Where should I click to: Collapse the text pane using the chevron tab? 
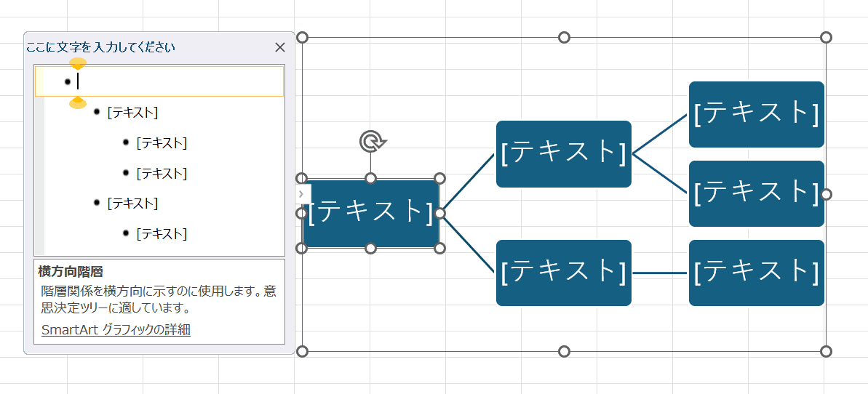click(301, 194)
